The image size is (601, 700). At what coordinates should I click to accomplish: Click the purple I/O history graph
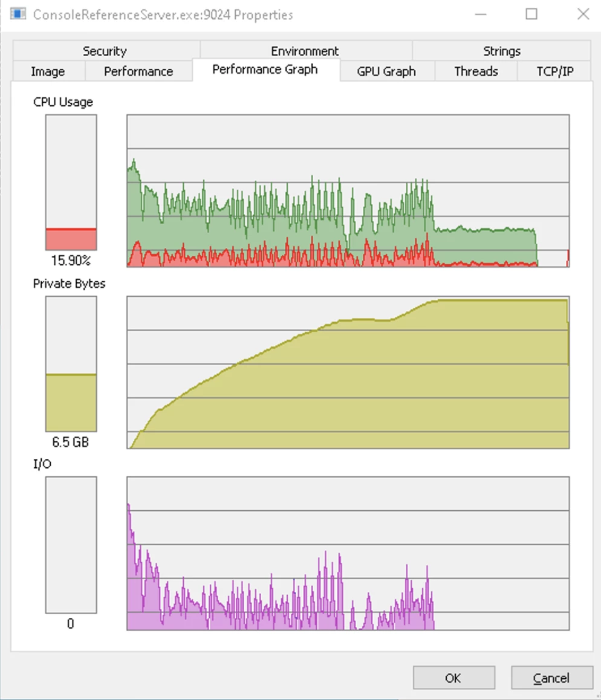(348, 553)
